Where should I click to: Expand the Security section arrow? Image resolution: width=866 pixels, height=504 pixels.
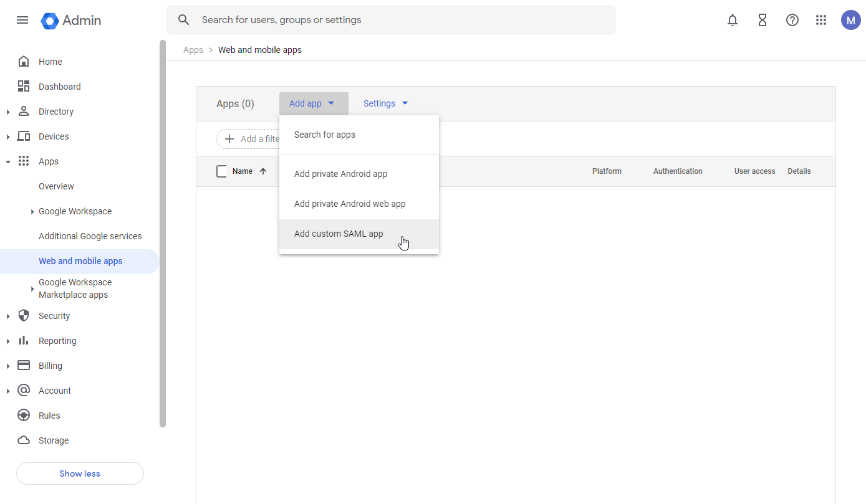pyautogui.click(x=8, y=316)
